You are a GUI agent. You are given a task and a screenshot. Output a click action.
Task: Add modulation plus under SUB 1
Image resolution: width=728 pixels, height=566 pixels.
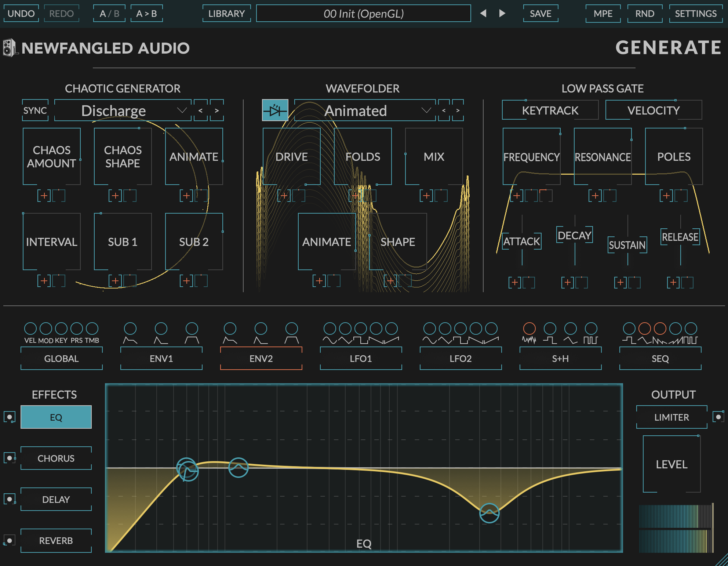[x=115, y=281]
